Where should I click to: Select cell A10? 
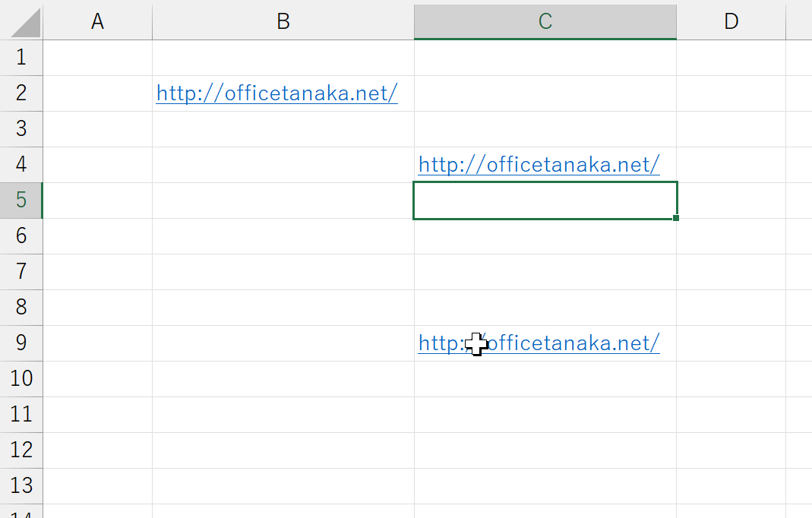click(x=97, y=379)
